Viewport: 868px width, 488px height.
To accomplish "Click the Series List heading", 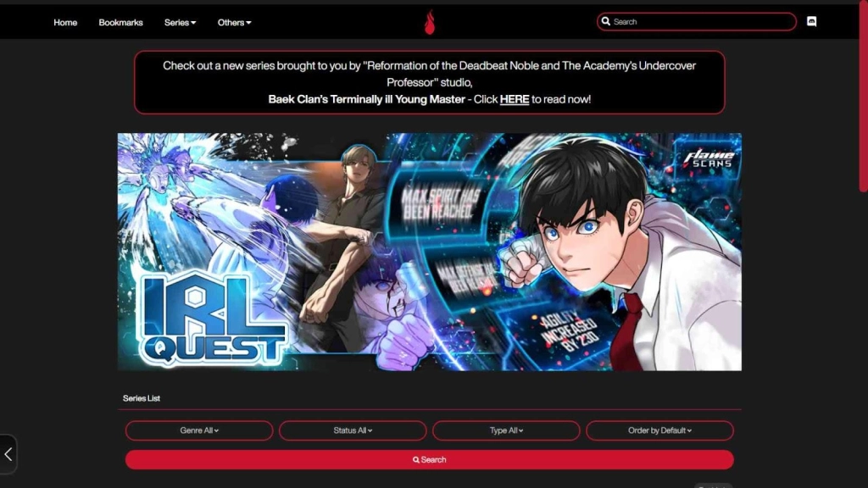I will (x=142, y=398).
